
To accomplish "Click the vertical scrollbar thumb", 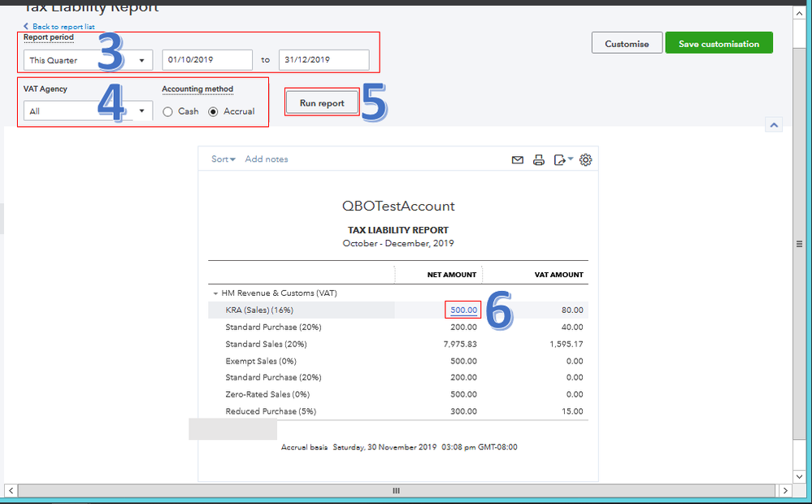I will coord(799,243).
